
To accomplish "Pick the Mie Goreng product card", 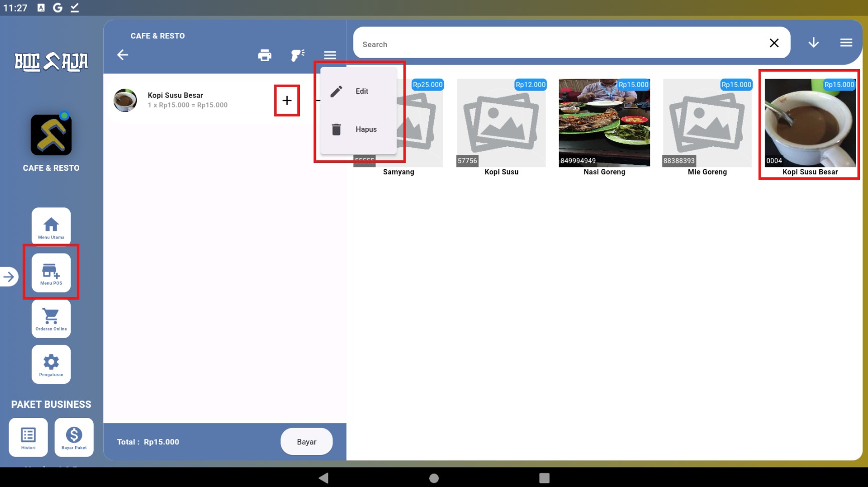I will click(708, 127).
